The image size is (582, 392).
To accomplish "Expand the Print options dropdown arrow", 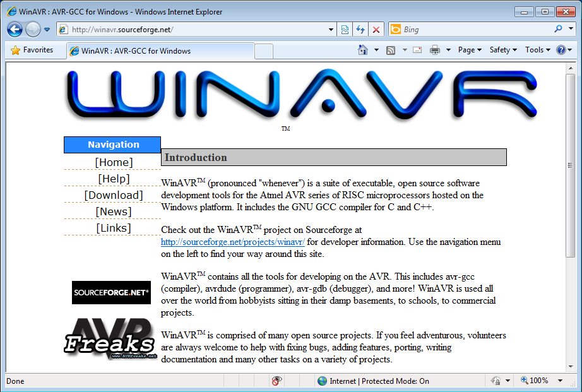I will click(x=448, y=50).
